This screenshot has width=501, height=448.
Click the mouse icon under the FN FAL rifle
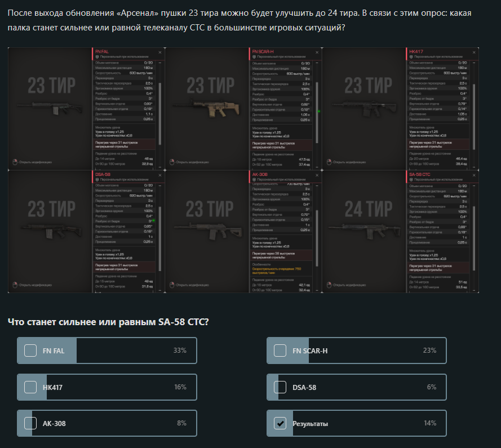pos(15,162)
